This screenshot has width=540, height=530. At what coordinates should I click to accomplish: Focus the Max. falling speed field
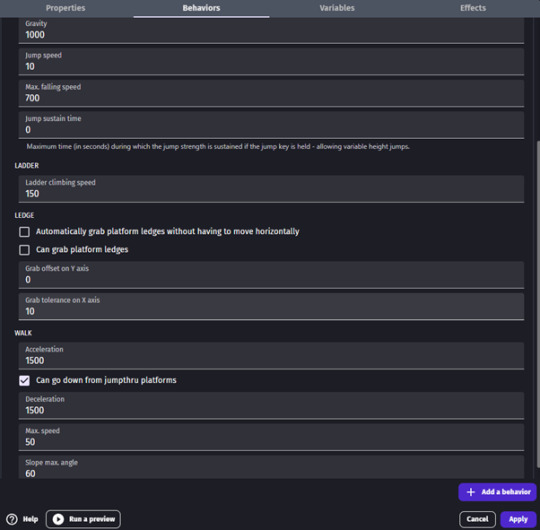(271, 93)
